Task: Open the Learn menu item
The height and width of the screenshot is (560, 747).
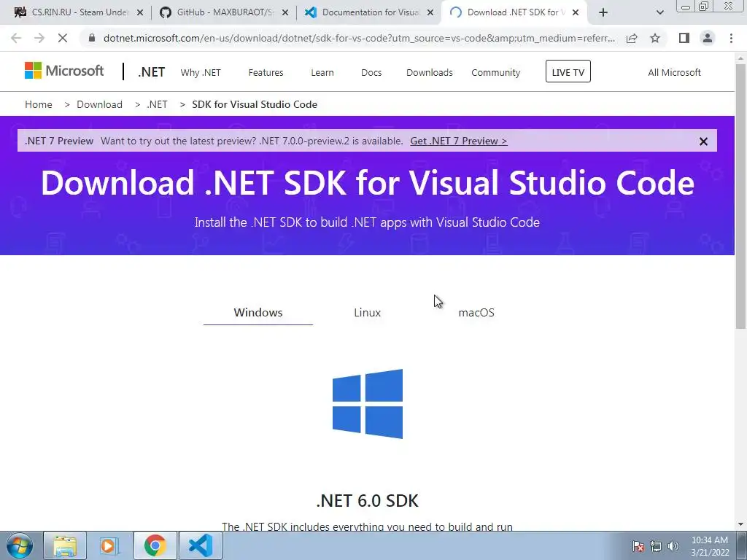Action: [x=322, y=72]
